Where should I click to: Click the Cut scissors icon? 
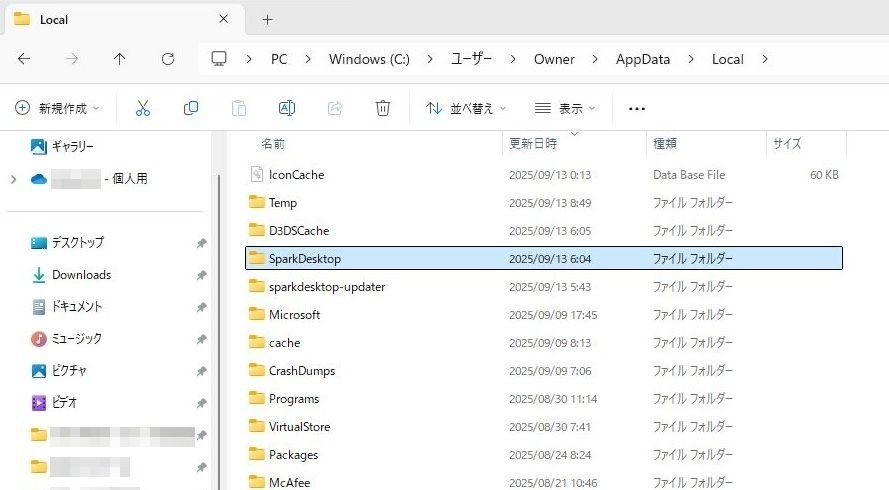point(143,108)
